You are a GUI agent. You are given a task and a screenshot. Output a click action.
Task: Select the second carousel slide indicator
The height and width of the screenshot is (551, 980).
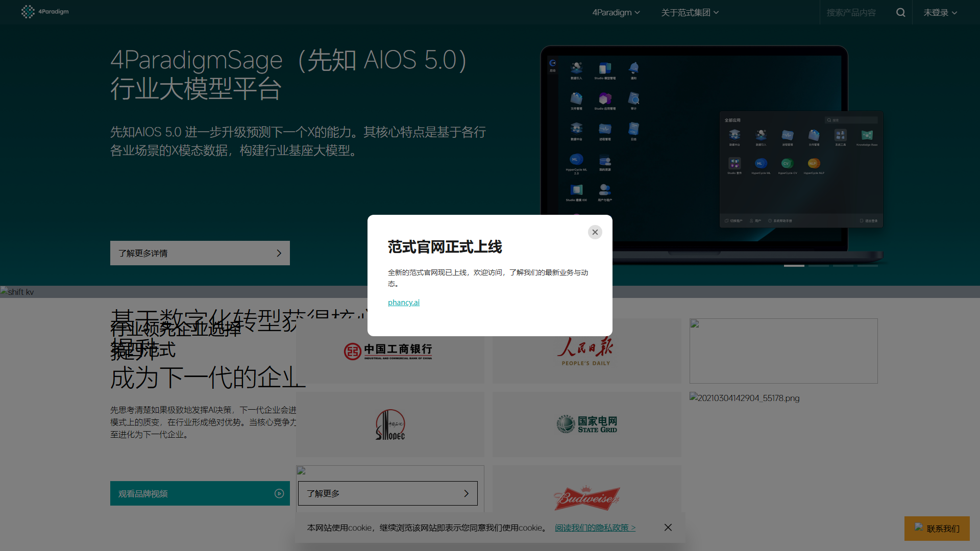tap(818, 266)
